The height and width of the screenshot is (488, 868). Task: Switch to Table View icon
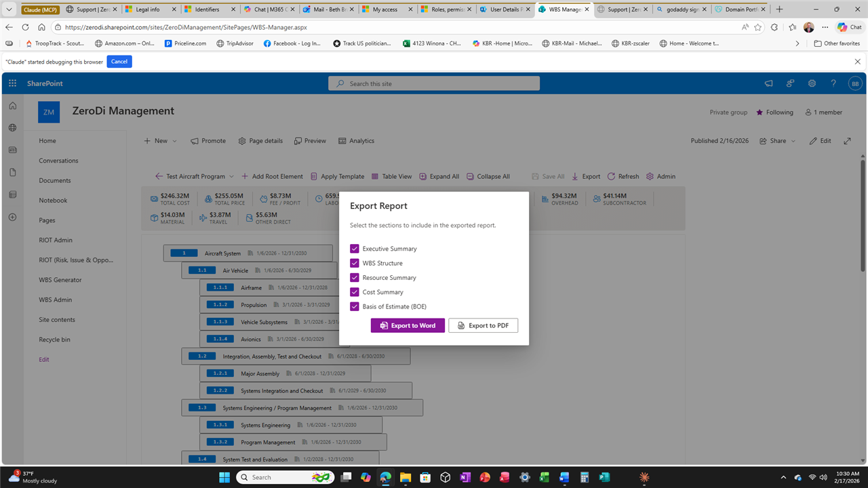click(375, 176)
